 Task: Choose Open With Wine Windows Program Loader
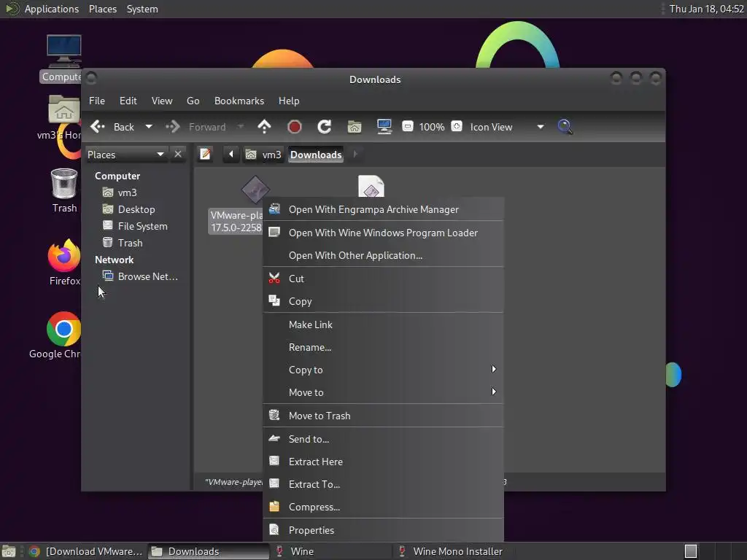383,233
